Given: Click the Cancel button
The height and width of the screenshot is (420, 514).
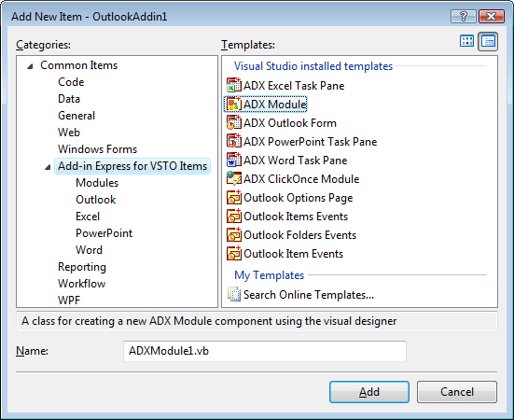Looking at the screenshot, I should (x=457, y=392).
